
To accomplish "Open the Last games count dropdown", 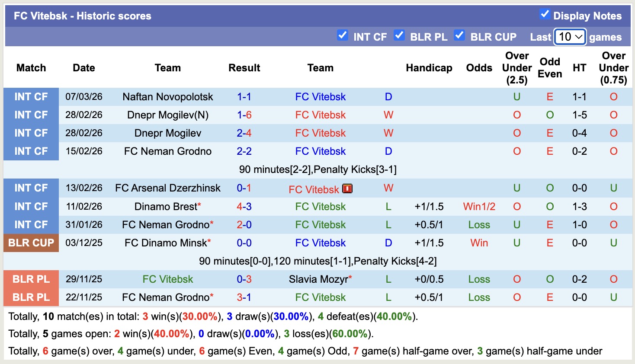I will [570, 37].
